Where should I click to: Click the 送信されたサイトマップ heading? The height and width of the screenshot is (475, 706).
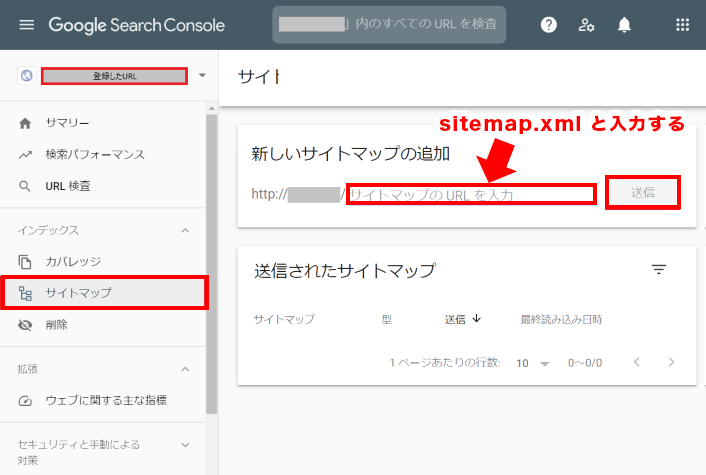345,271
